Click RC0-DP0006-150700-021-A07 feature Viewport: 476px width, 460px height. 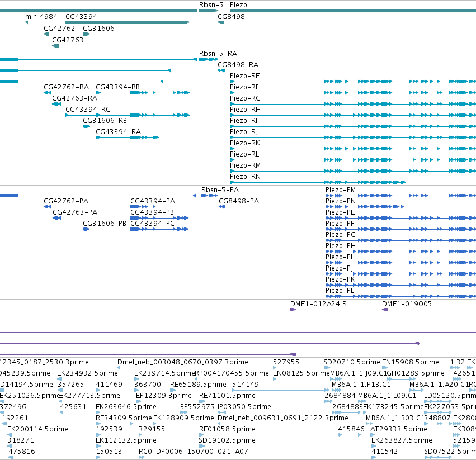[194, 452]
